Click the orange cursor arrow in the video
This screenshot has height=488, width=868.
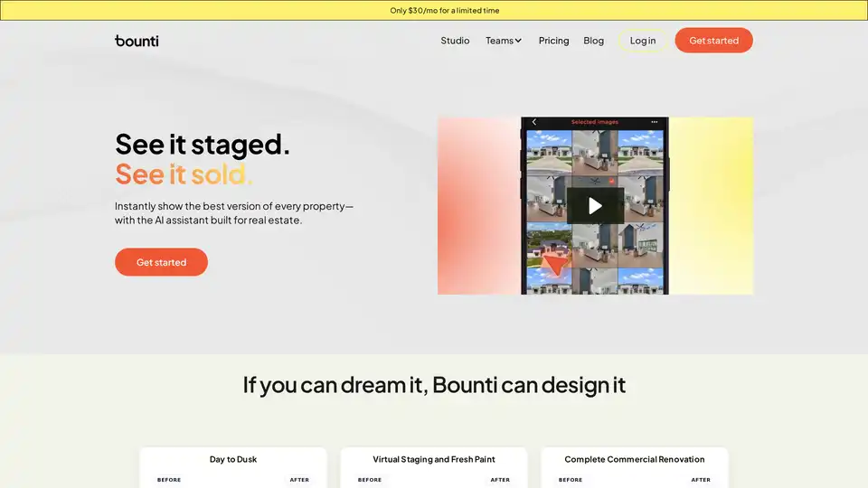tap(556, 265)
